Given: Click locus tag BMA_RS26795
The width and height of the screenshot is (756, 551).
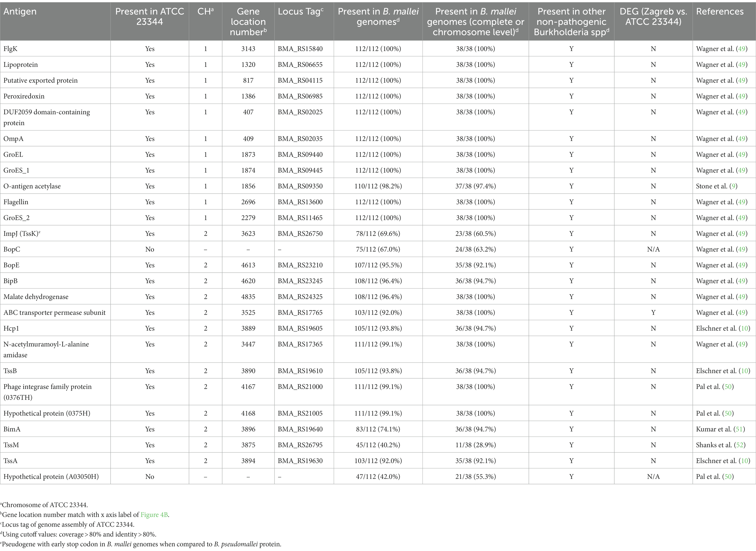Looking at the screenshot, I should [300, 445].
